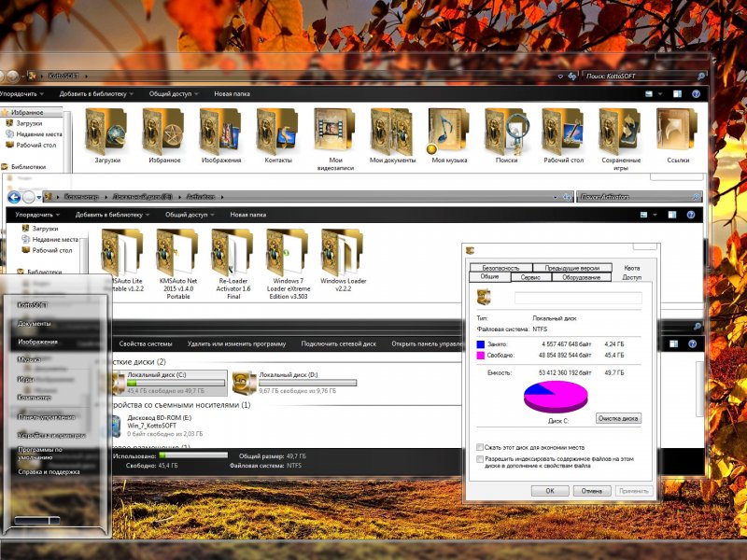The image size is (747, 560).
Task: Click the disk C: usage pie chart
Action: pos(556,397)
